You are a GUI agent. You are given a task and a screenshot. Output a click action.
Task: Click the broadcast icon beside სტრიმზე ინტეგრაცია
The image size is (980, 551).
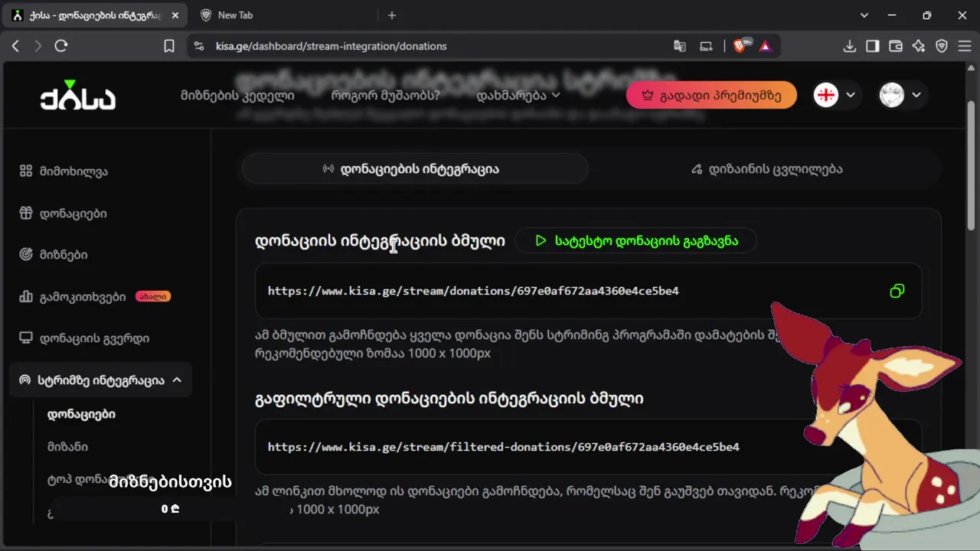(x=24, y=380)
